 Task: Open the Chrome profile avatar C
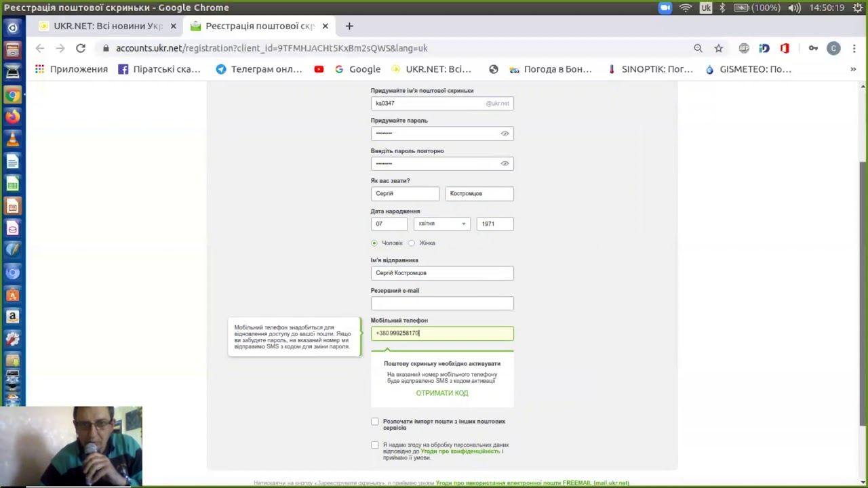click(x=833, y=48)
